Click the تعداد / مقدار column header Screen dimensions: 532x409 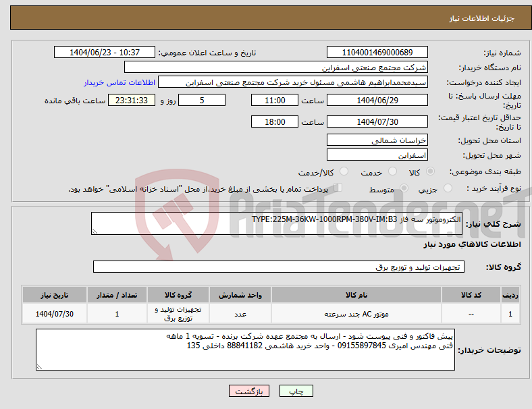coord(117,295)
